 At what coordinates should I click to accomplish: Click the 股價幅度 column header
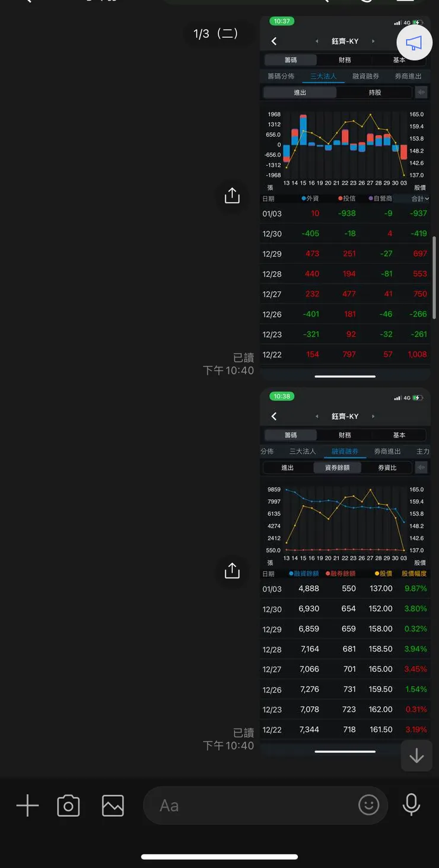tap(414, 573)
